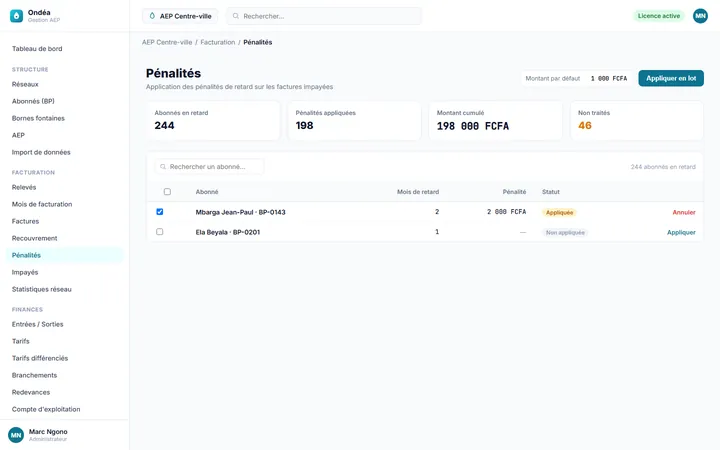Open Compte d'exploitation
The image size is (720, 450).
coord(46,409)
